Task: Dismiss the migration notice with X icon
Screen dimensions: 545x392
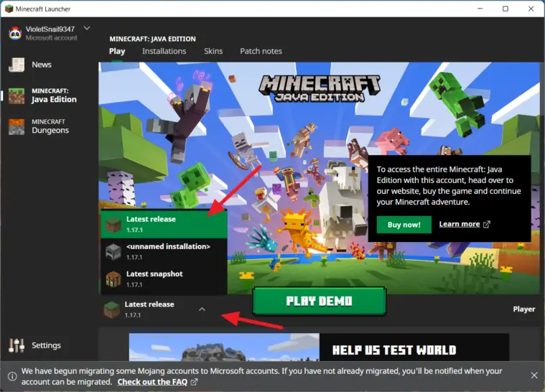Action: [534, 375]
